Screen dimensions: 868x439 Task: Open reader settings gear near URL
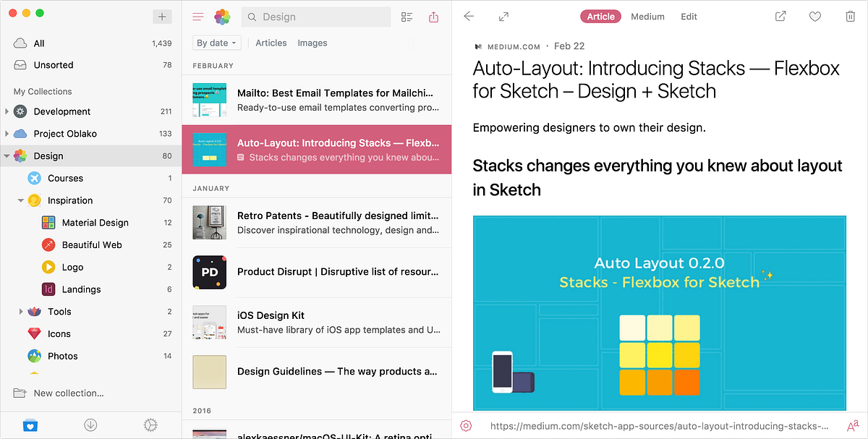[466, 426]
